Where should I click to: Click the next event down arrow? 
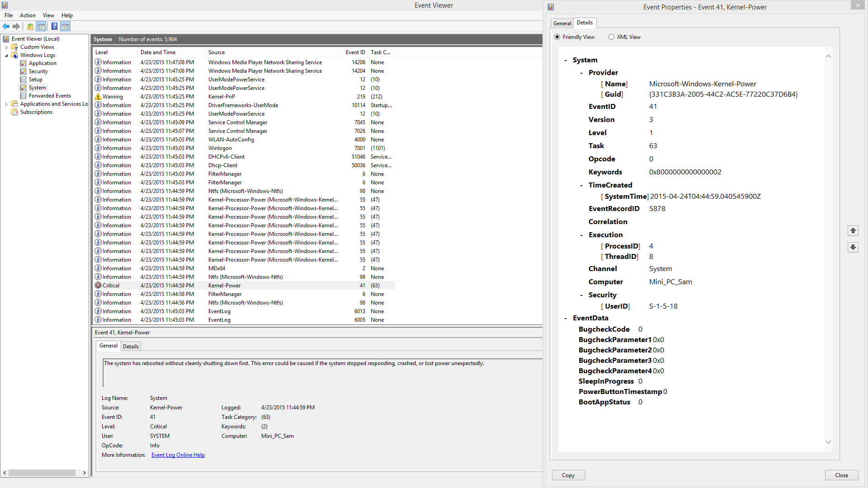[x=853, y=247]
